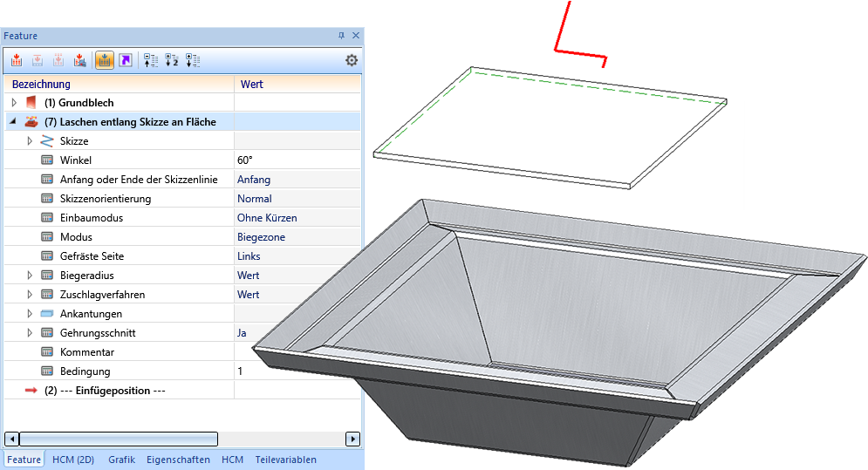Click the empty Kommentar value cell

(297, 352)
